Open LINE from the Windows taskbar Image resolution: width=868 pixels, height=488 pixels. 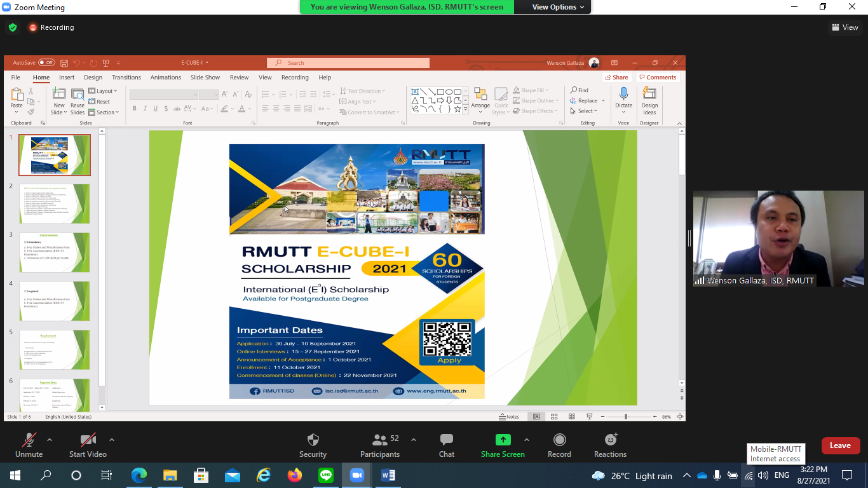click(x=326, y=475)
